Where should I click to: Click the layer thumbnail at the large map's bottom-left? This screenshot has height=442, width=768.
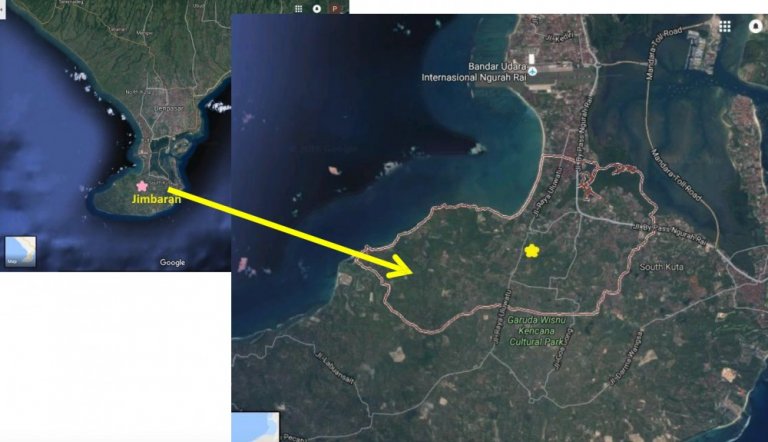click(x=256, y=427)
